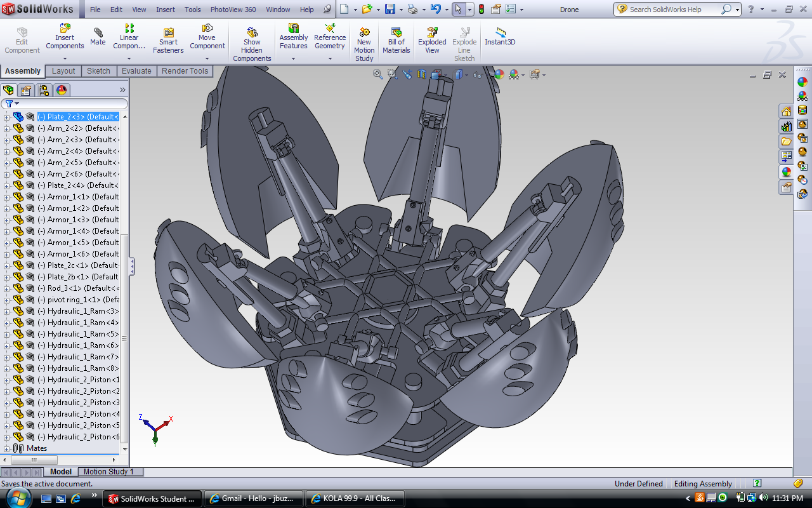812x508 pixels.
Task: Create an Exploded View
Action: [x=432, y=41]
